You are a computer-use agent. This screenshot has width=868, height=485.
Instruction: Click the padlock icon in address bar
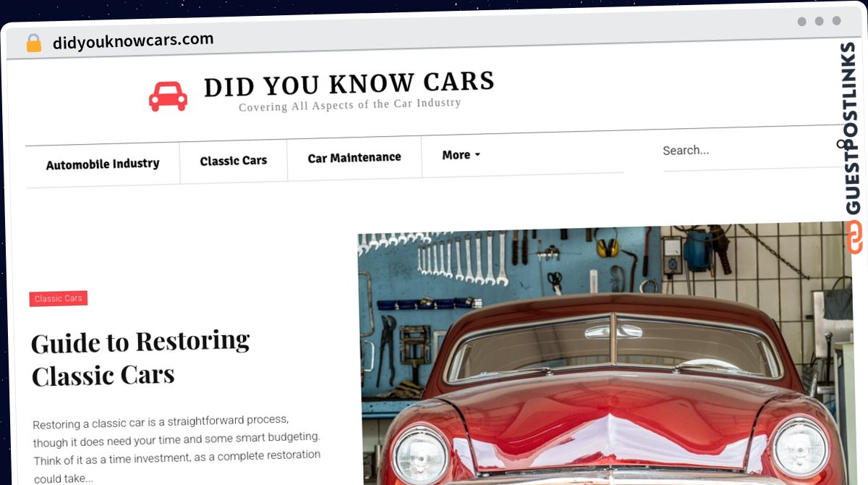coord(33,43)
